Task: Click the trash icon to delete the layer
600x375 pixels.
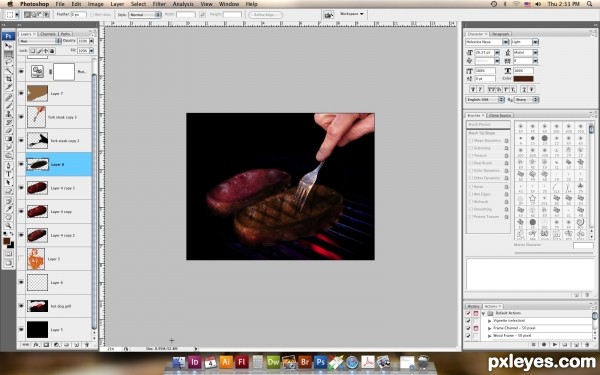Action: 86,345
